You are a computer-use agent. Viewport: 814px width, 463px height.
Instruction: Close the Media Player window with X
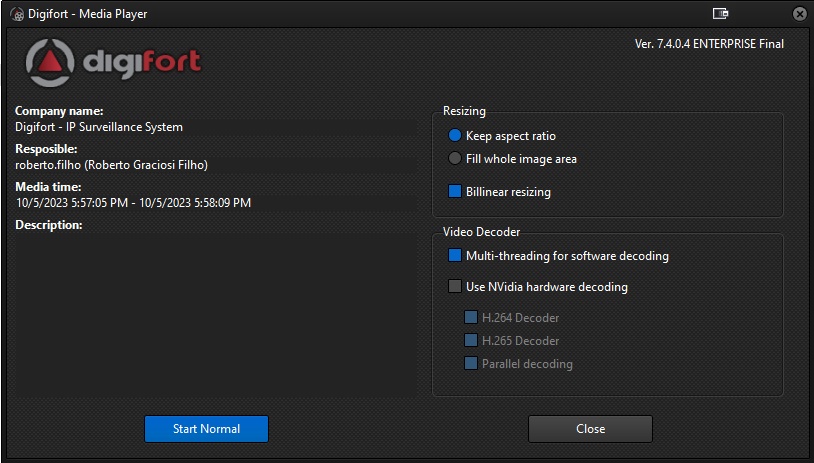(800, 14)
